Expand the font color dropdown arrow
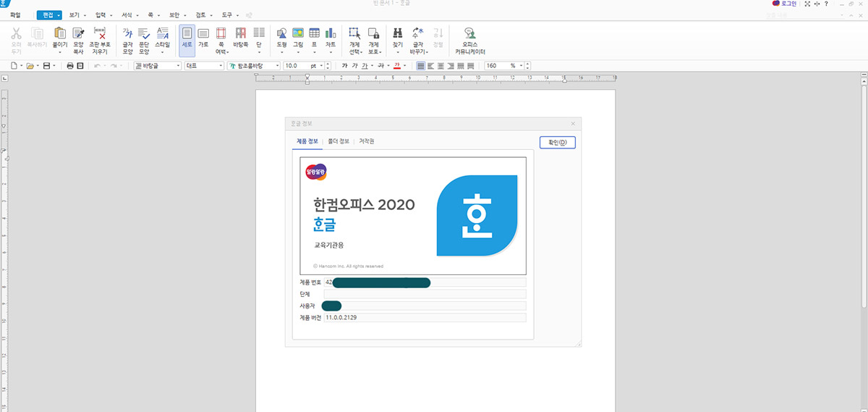This screenshot has height=412, width=868. click(404, 65)
